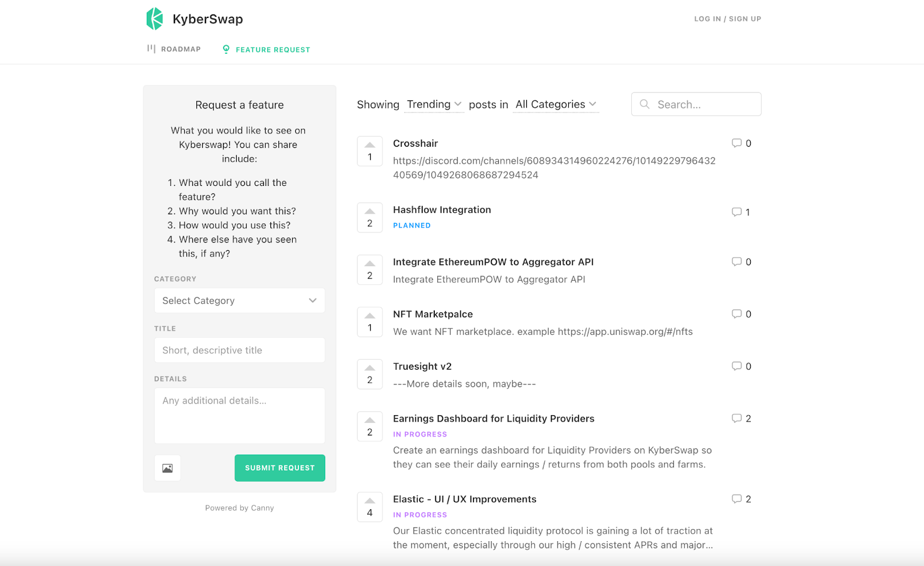Image resolution: width=924 pixels, height=566 pixels.
Task: Click the KyberSwap logo
Action: [155, 18]
